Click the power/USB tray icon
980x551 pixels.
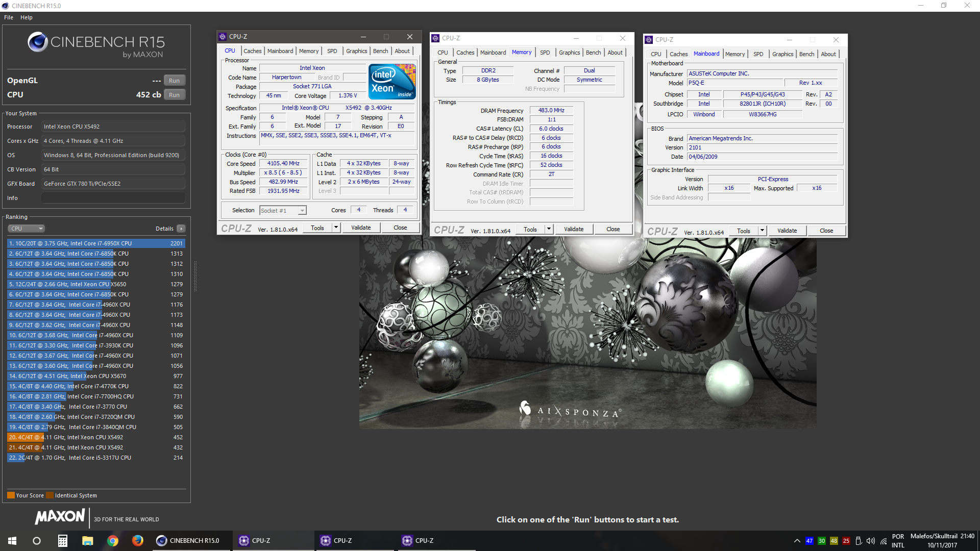859,541
